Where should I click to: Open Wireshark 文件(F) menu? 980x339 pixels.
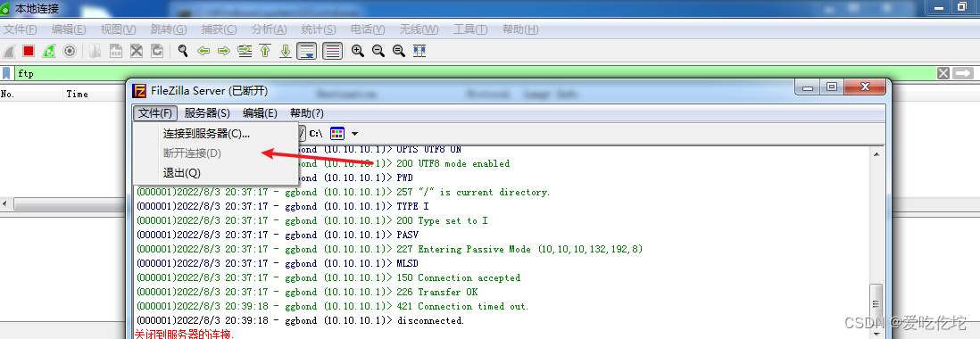21,29
